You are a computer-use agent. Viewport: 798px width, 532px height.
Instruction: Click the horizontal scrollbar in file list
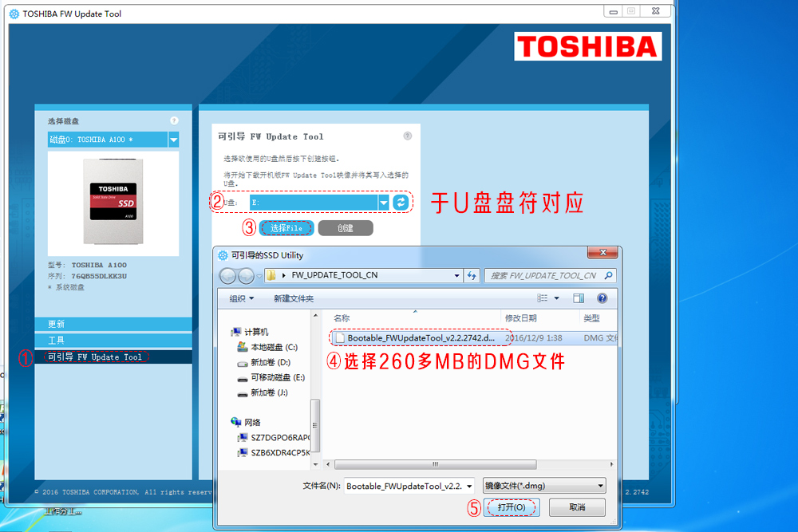click(x=435, y=464)
